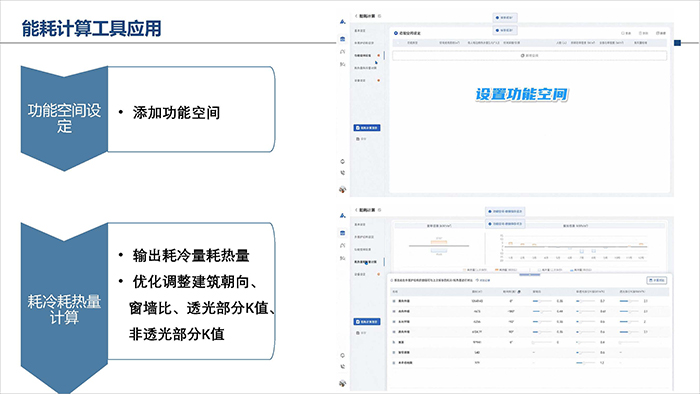
Task: Click the compass icon in the orientation column header
Action: point(519,291)
